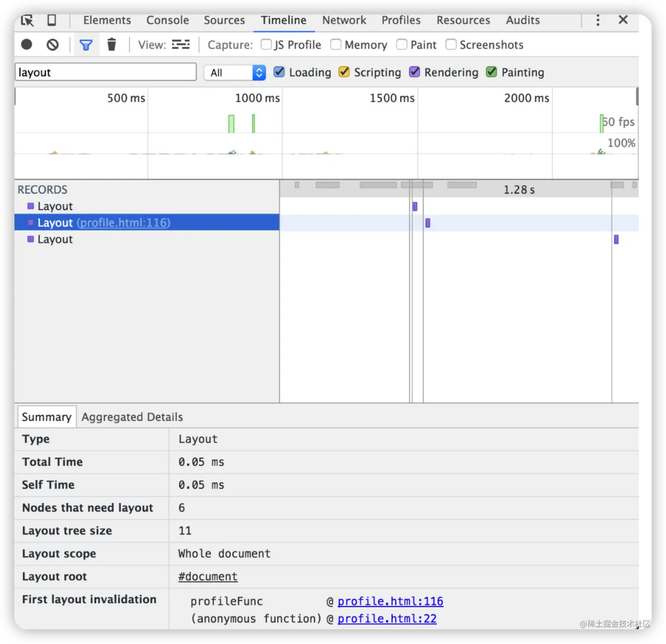Open the All duration filter dropdown

pyautogui.click(x=235, y=73)
